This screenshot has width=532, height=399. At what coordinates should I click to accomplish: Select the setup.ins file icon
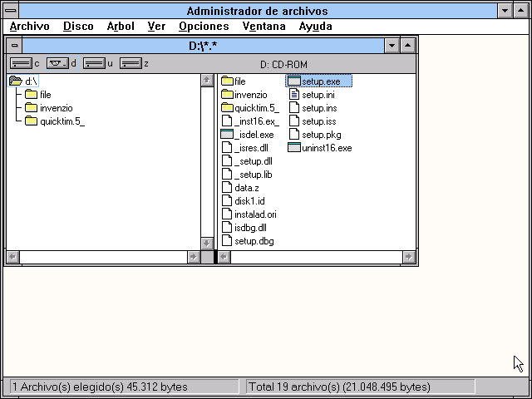(x=294, y=108)
